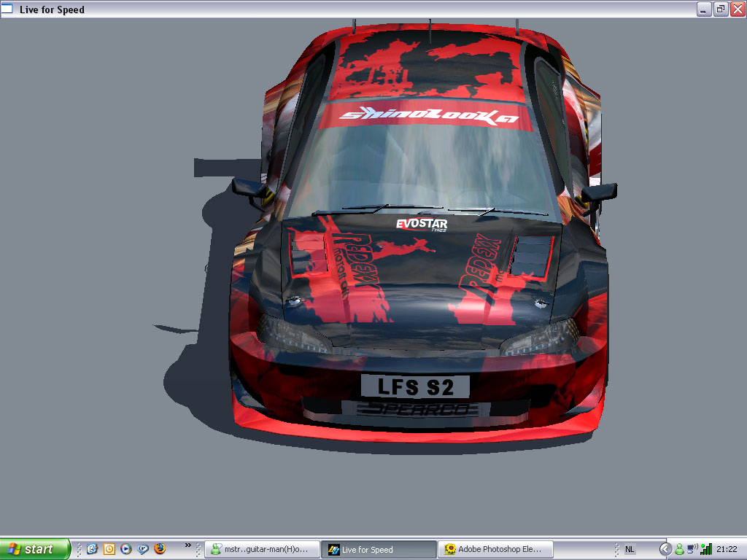Open the green signal strength tray icon
Screen dimensions: 747x560
pos(706,549)
